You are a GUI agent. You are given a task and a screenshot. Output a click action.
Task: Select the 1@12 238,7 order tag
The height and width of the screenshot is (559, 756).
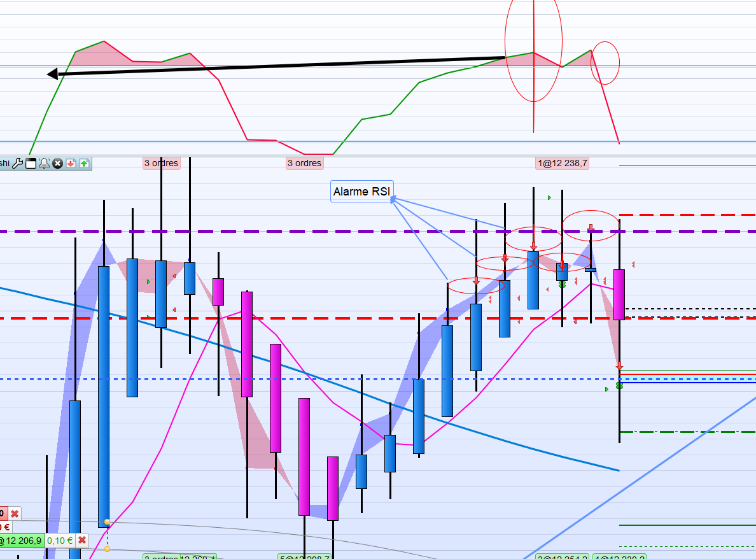563,163
